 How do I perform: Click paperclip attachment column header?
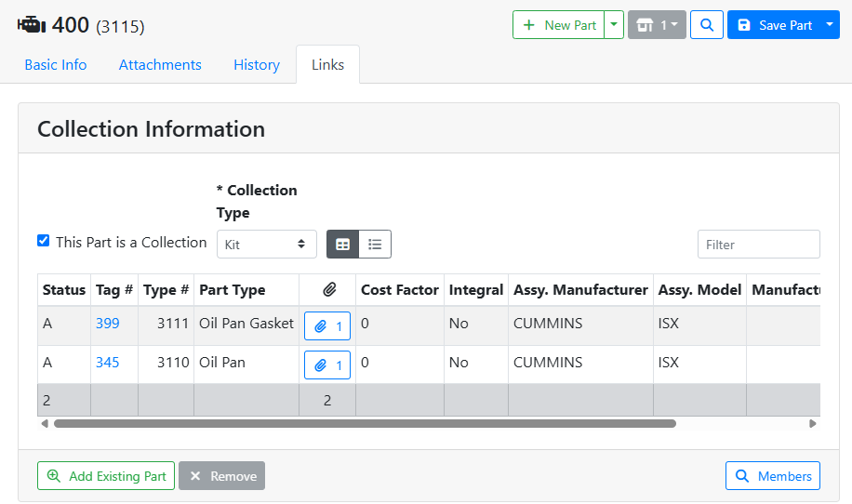coord(326,290)
